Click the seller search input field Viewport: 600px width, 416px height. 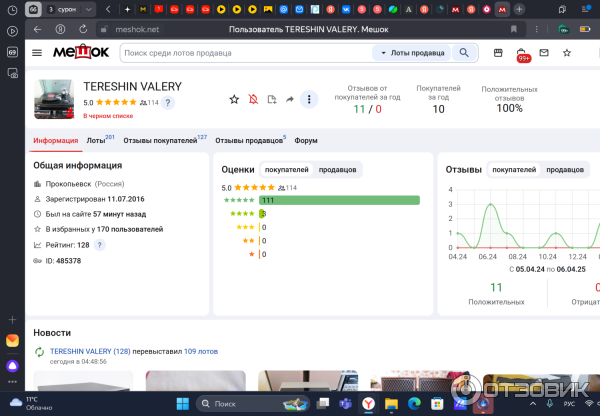pos(245,52)
